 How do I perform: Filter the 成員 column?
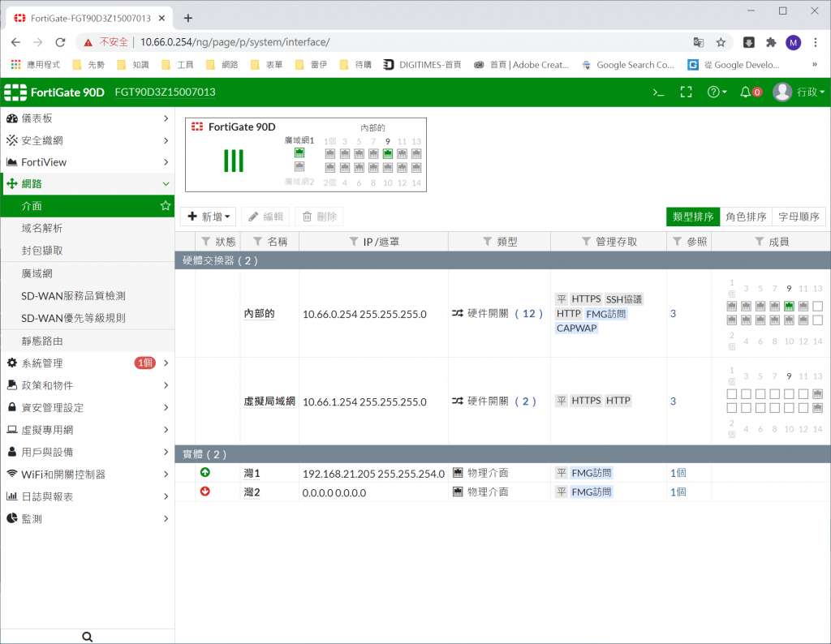click(x=760, y=242)
